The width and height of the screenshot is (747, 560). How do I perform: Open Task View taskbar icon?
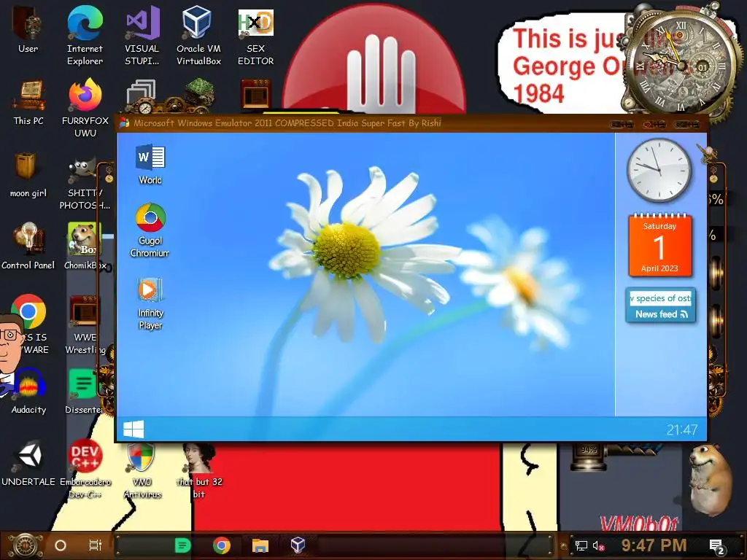click(x=96, y=545)
